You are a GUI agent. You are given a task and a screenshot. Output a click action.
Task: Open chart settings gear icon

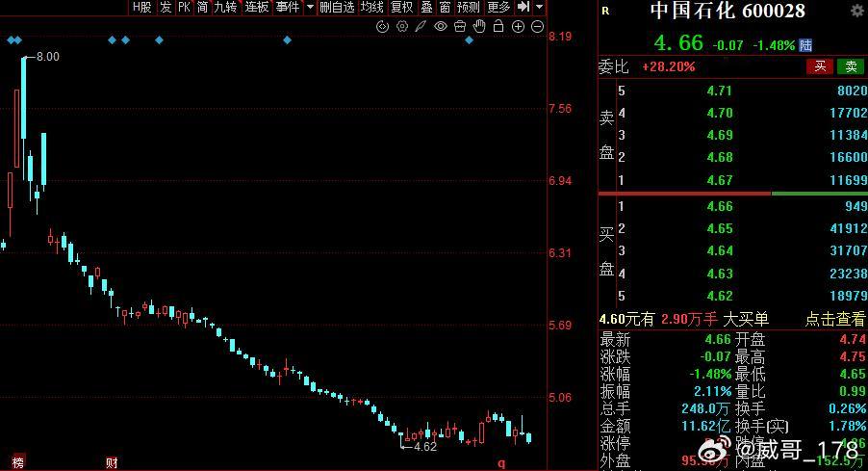click(402, 27)
